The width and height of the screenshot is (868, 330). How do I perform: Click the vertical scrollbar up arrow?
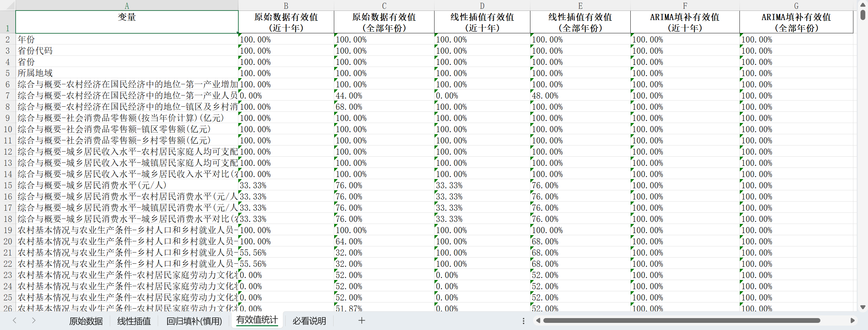click(863, 5)
